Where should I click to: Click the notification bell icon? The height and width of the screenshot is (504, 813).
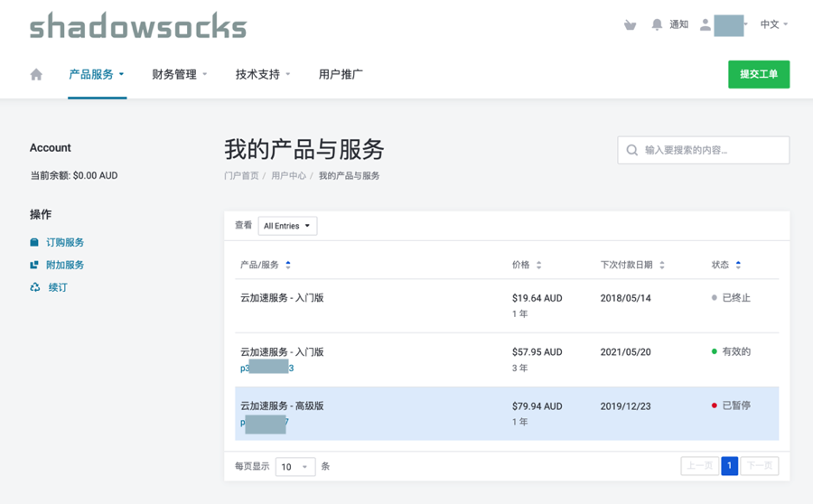657,25
